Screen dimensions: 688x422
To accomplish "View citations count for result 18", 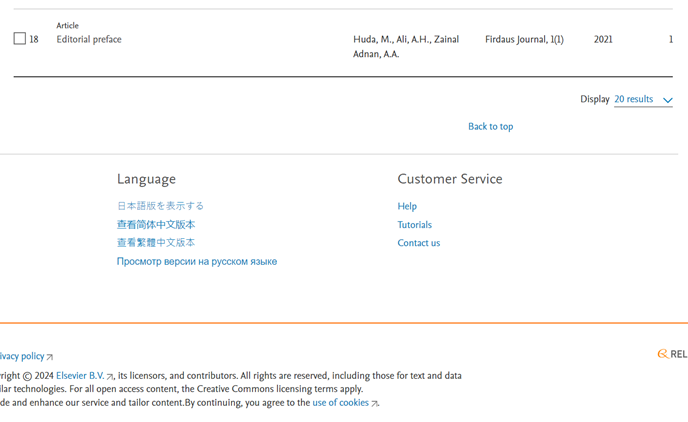I will coord(670,40).
